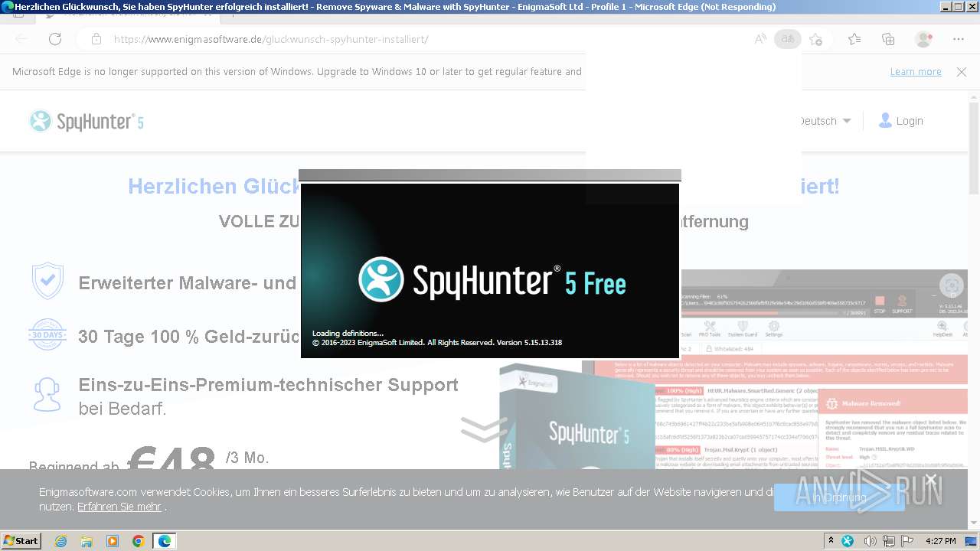Reload the page with the refresh icon
This screenshot has width=980, height=551.
point(54,39)
